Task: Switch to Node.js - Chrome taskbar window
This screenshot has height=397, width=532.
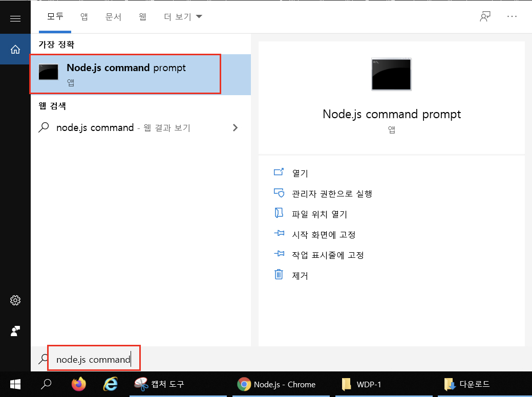Action: [x=281, y=384]
